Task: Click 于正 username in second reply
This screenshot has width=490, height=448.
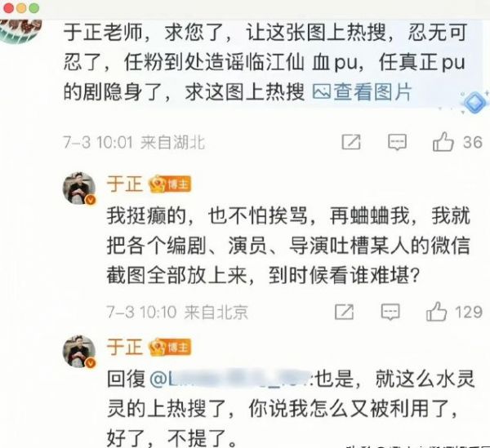Action: (x=125, y=347)
